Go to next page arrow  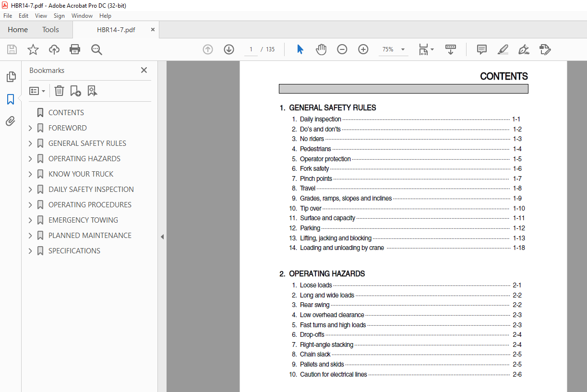pos(229,49)
